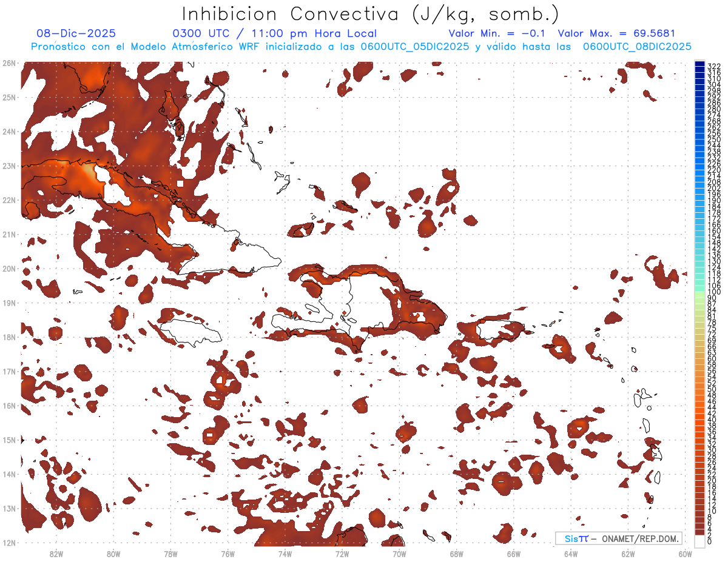Click the color scale value '0'
This screenshot has height=562, width=728.
(710, 541)
